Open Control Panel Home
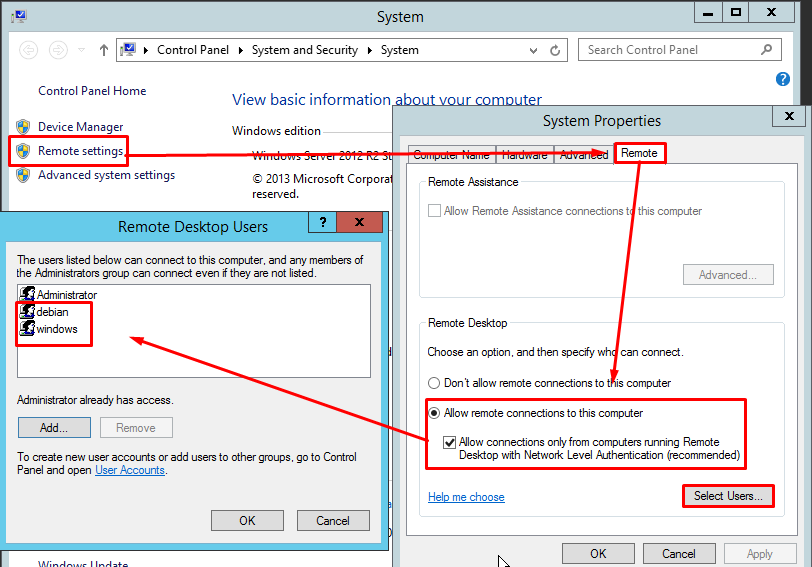 click(92, 91)
